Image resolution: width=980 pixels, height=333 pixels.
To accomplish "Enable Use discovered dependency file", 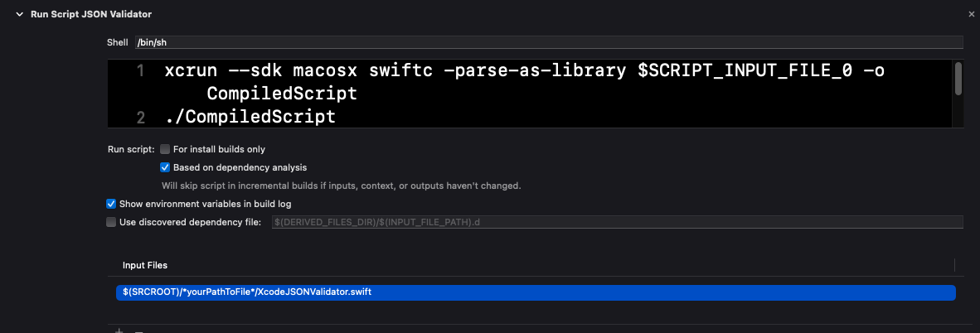I will point(111,222).
